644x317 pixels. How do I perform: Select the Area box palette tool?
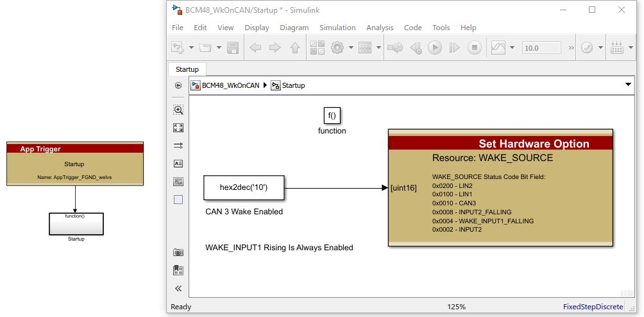coord(178,200)
